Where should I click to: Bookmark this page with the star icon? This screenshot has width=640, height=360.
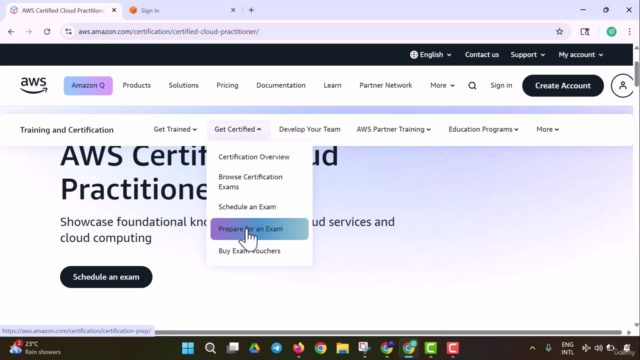(559, 31)
